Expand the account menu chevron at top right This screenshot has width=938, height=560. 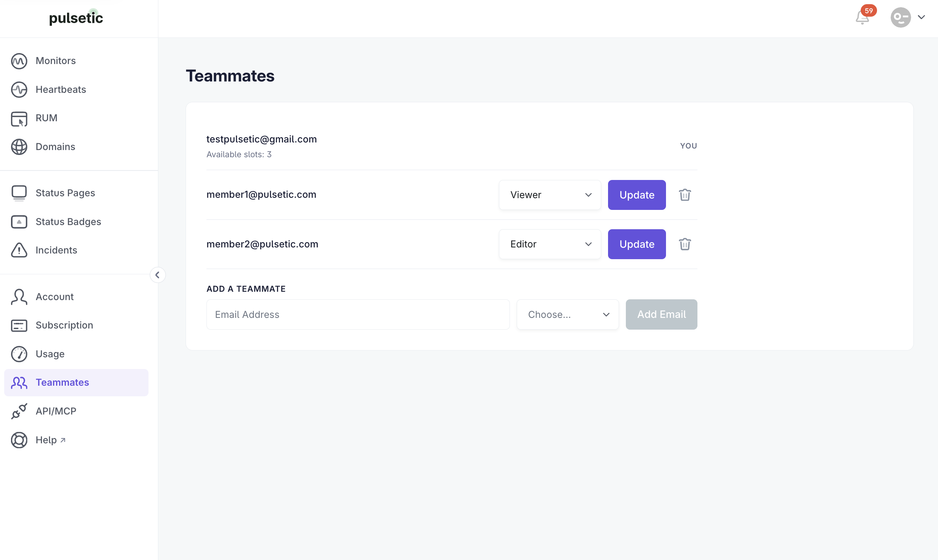(921, 17)
